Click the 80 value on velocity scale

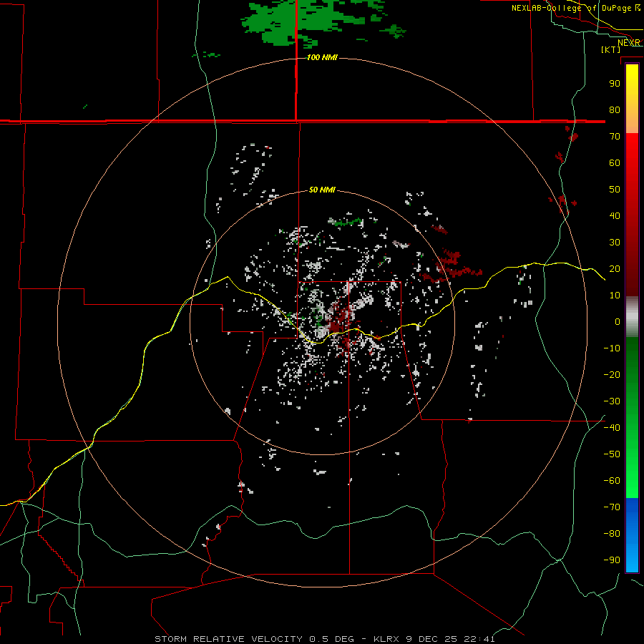pos(615,109)
